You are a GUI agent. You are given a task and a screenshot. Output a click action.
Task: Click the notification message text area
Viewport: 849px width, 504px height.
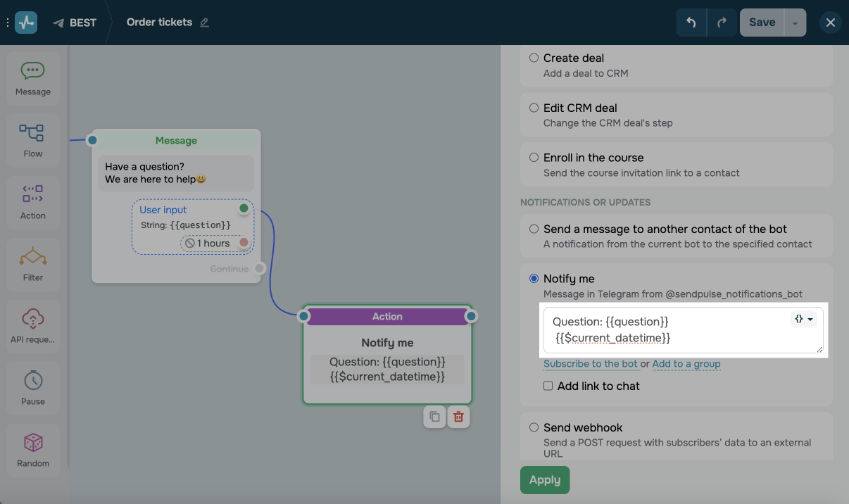(683, 330)
